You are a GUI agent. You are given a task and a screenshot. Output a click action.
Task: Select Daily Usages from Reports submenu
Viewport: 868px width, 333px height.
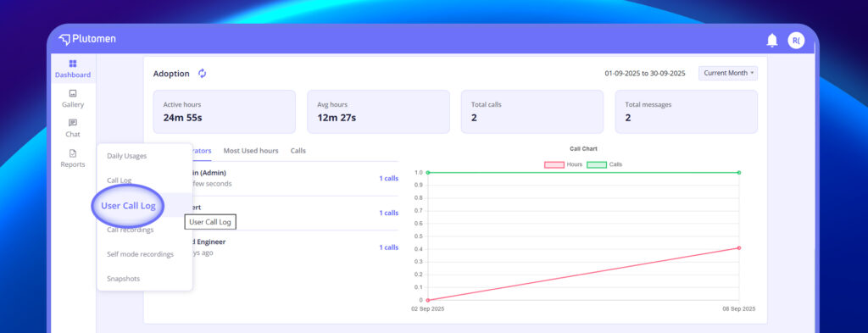127,156
